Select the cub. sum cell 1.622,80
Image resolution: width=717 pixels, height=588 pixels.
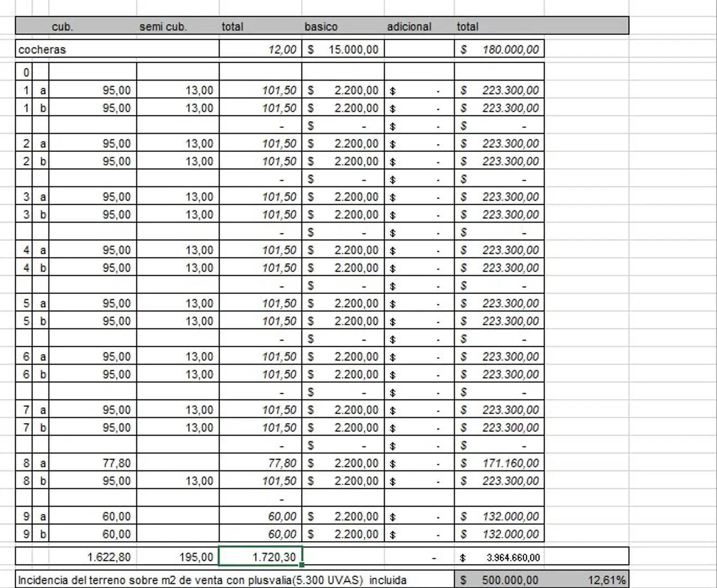point(93,557)
